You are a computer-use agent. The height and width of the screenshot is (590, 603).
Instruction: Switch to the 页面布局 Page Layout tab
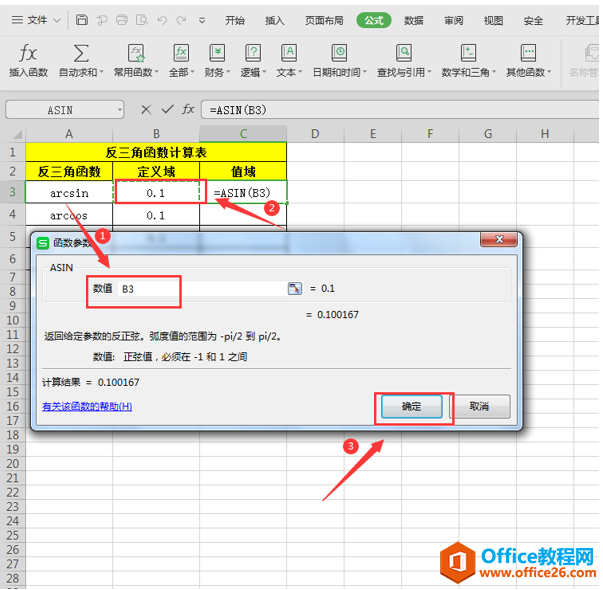(x=324, y=20)
